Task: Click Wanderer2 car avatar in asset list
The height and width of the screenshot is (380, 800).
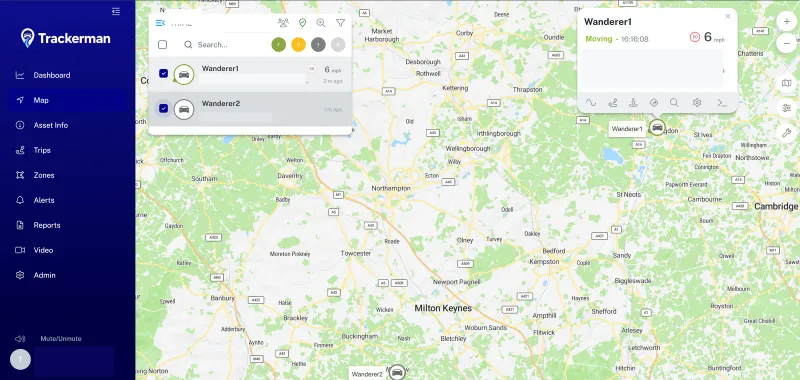Action: tap(184, 109)
